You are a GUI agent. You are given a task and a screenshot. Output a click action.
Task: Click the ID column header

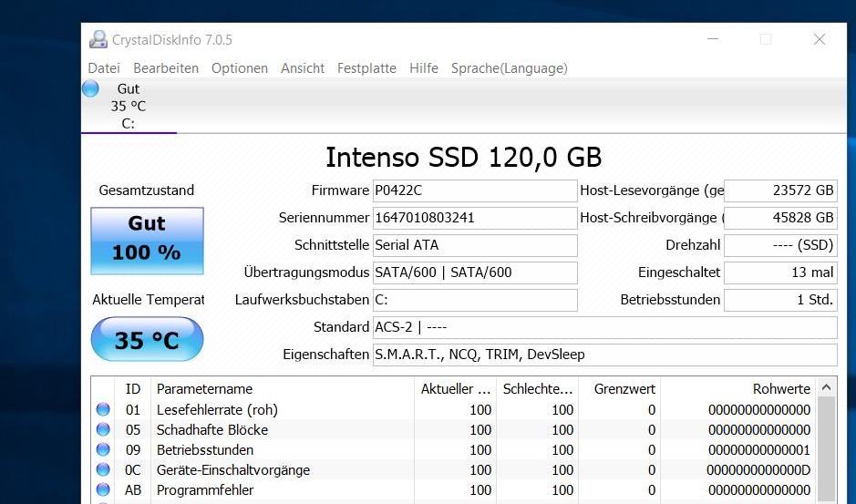point(133,389)
